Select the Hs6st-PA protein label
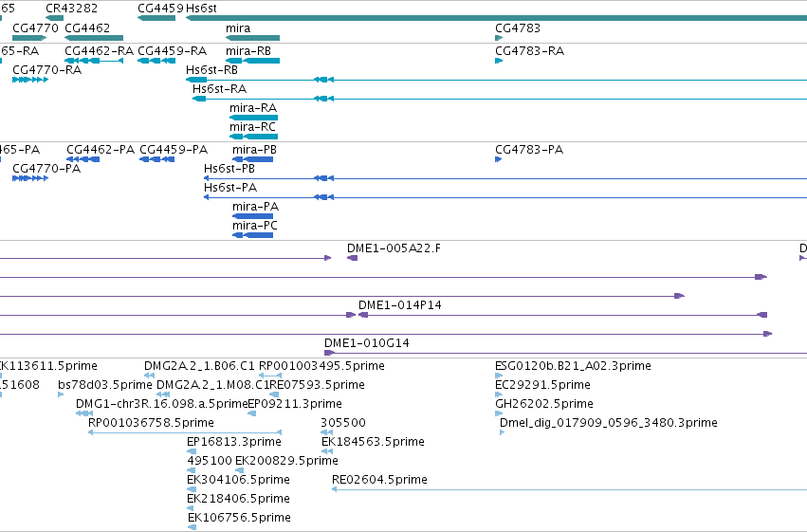 [x=230, y=188]
